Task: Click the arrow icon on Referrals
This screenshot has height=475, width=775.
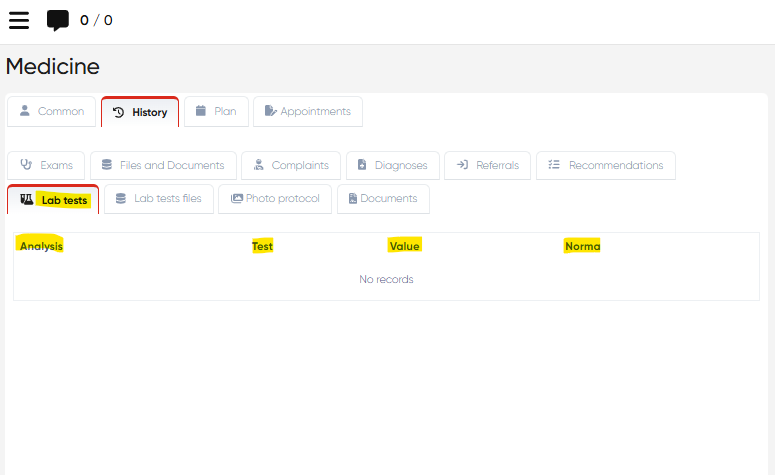Action: [x=462, y=165]
